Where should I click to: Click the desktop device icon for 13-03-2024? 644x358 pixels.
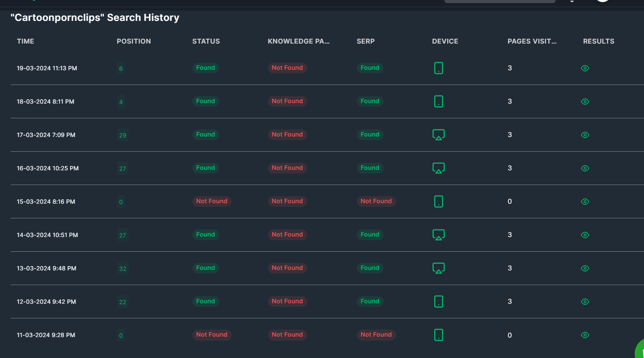click(x=439, y=268)
